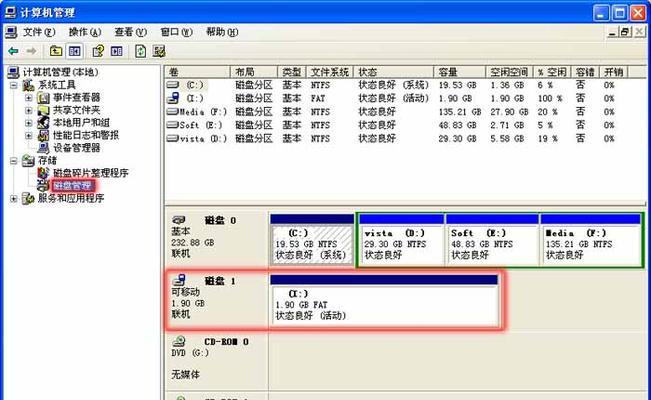
Task: Expand the 服务和应用程序 branch
Action: click(14, 199)
